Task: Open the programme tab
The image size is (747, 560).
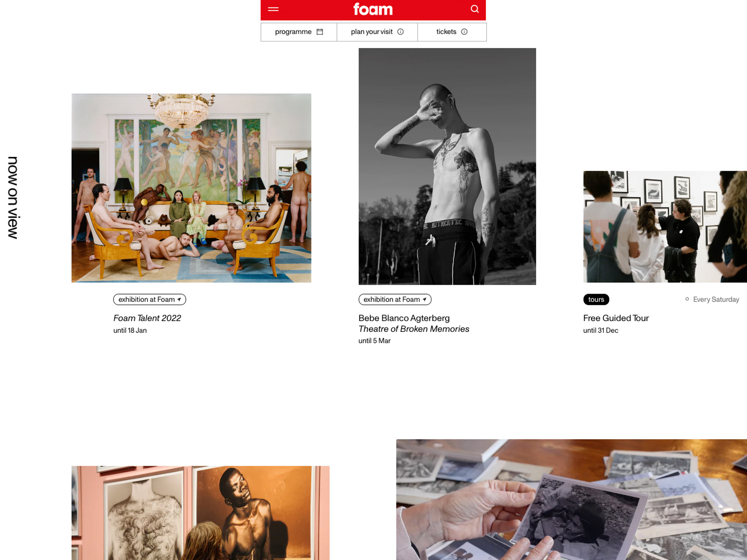Action: point(299,32)
